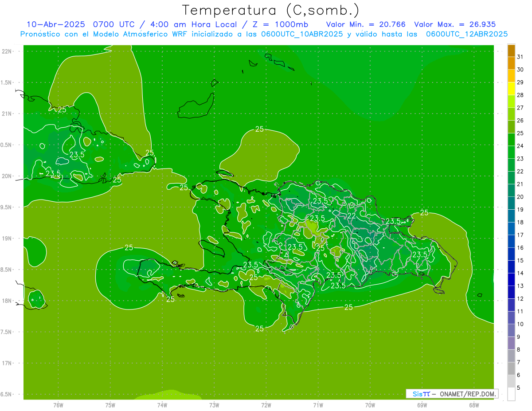Image resolution: width=532 pixels, height=411 pixels.
Task: Click the "71W" longitude axis label
Action: (x=318, y=405)
